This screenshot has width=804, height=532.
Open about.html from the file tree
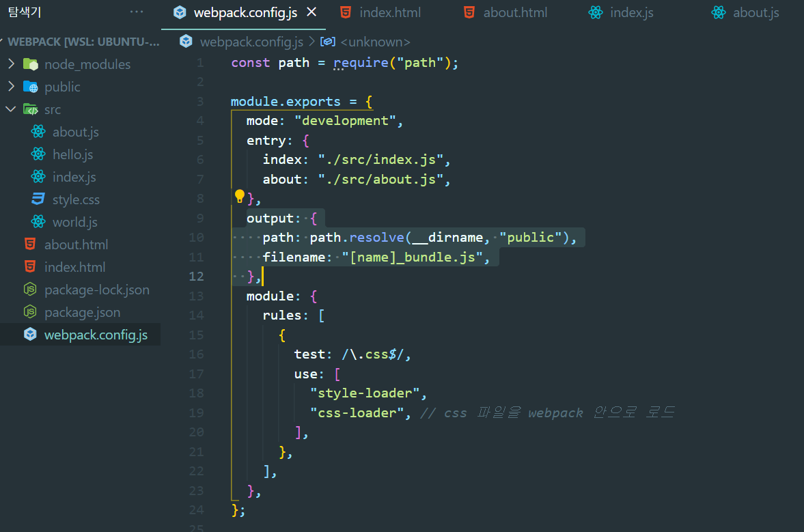point(76,244)
